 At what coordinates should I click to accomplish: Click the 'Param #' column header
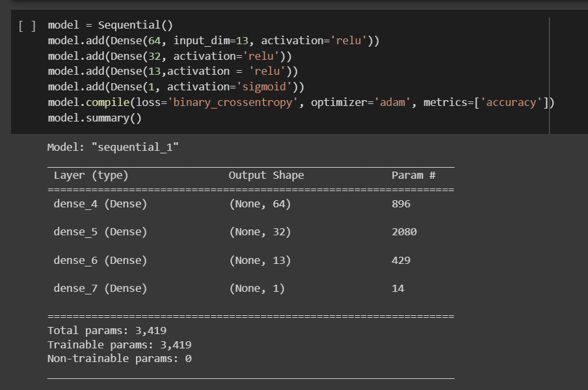(x=414, y=175)
